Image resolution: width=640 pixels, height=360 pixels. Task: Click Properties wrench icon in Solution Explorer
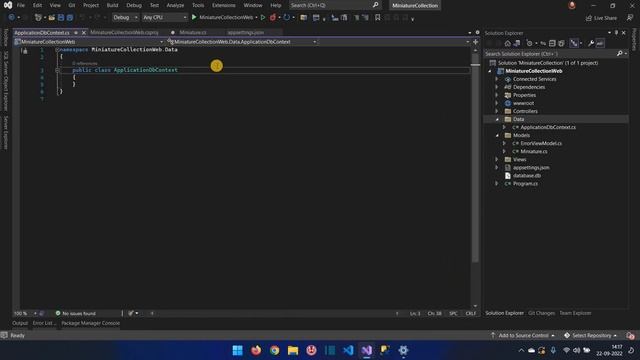tap(591, 43)
